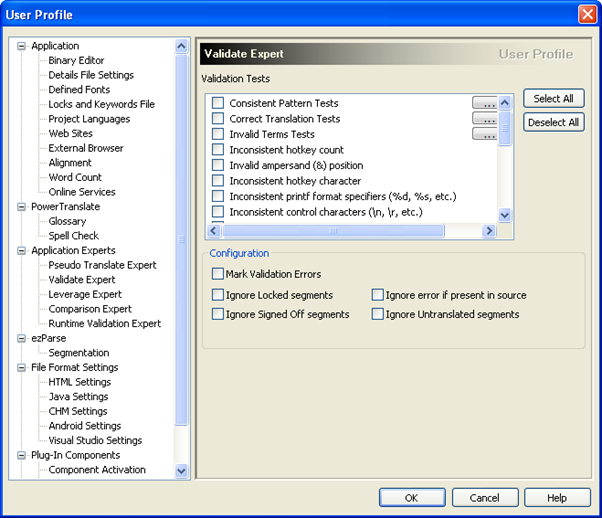Collapse the Application tree node

22,46
